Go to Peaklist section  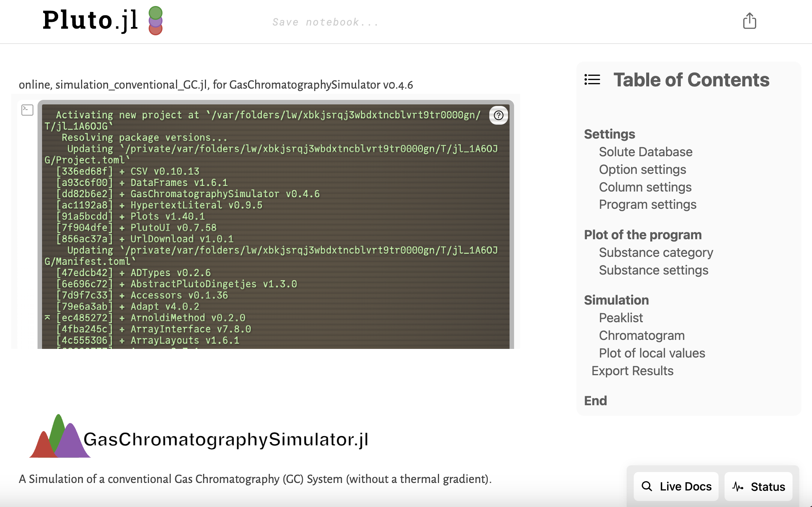click(x=621, y=318)
